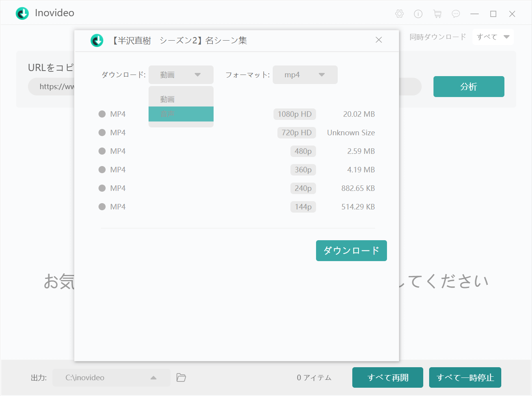532x396 pixels.
Task: Expand the output path C:\inovideo dropdown
Action: pyautogui.click(x=112, y=377)
